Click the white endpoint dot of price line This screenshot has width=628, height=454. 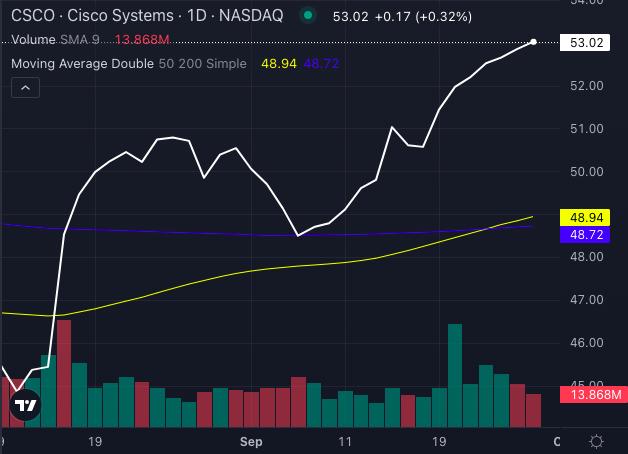[x=534, y=41]
